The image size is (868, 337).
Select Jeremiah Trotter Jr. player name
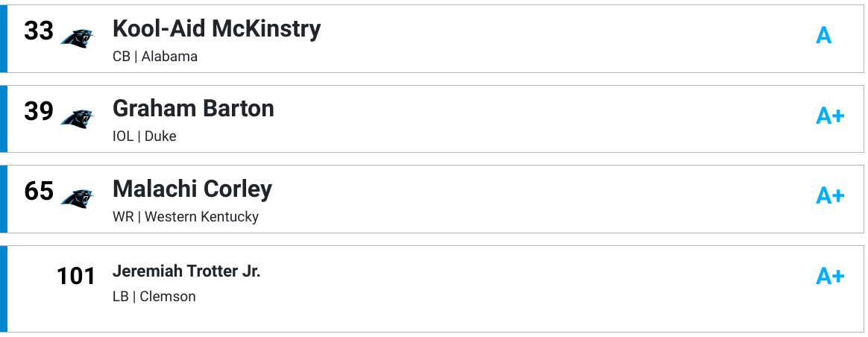point(186,271)
